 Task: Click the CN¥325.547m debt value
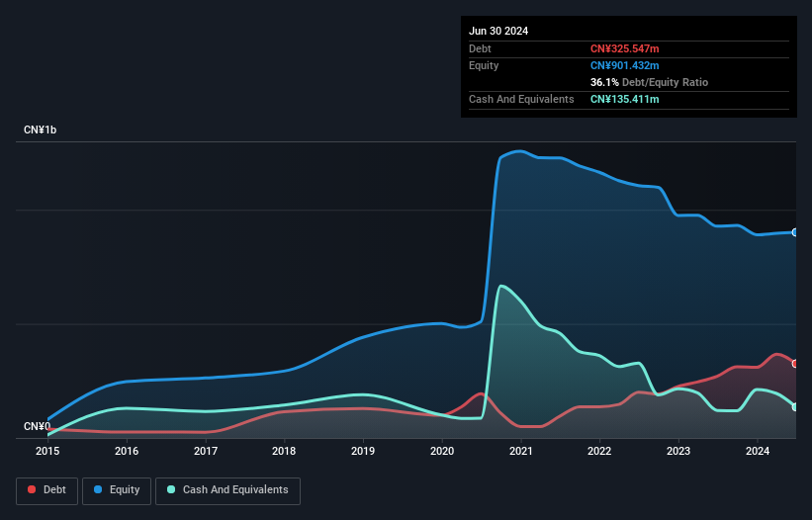[x=624, y=48]
